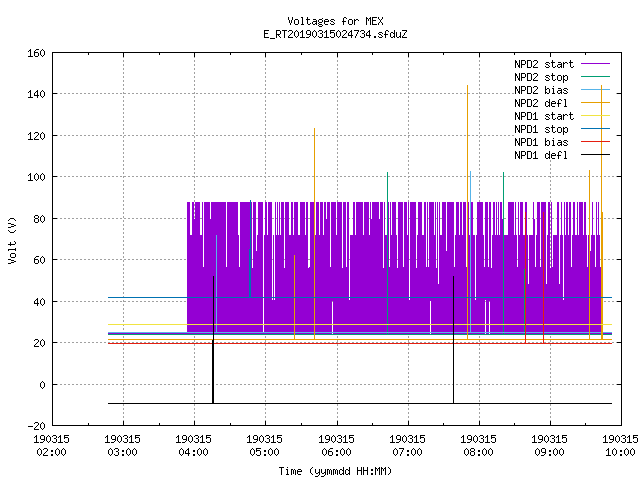
Task: Click the NPD2 start purple legend line
Action: click(x=595, y=64)
